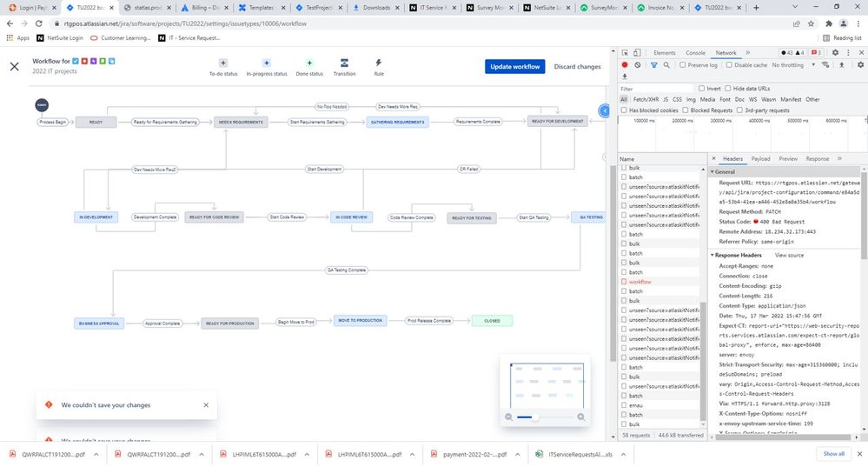
Task: Tick the Hide data URLs checkbox
Action: (728, 88)
